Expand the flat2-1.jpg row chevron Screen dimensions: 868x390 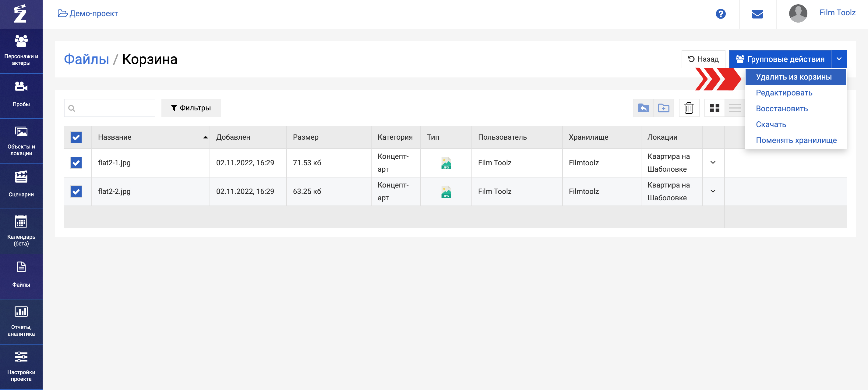pos(713,163)
